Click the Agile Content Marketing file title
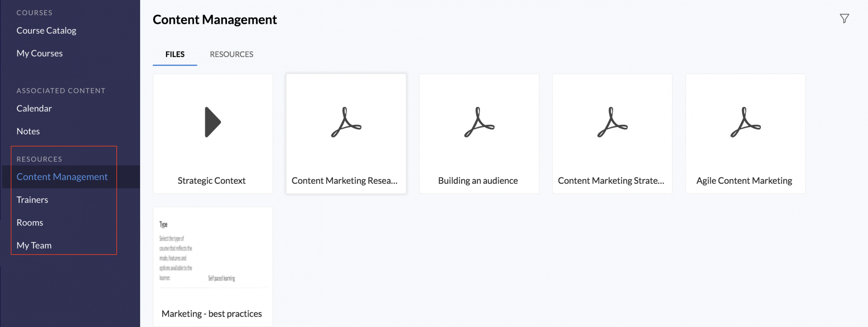868x327 pixels. pyautogui.click(x=744, y=181)
